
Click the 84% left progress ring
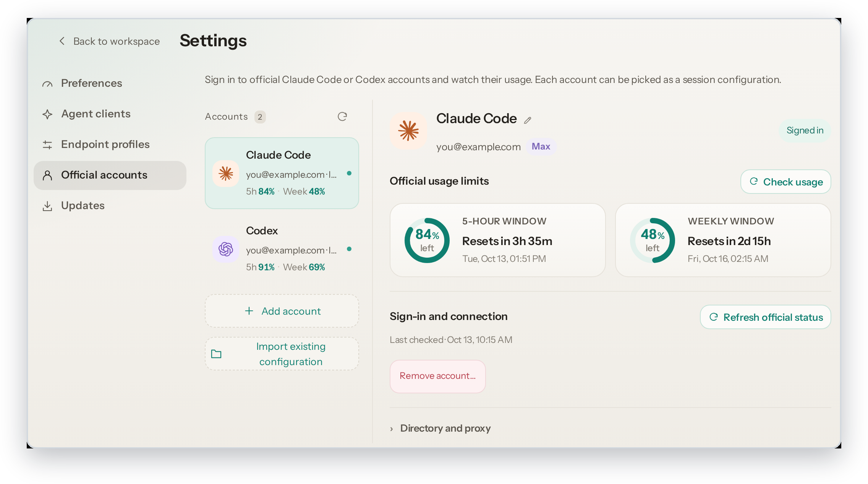(427, 240)
